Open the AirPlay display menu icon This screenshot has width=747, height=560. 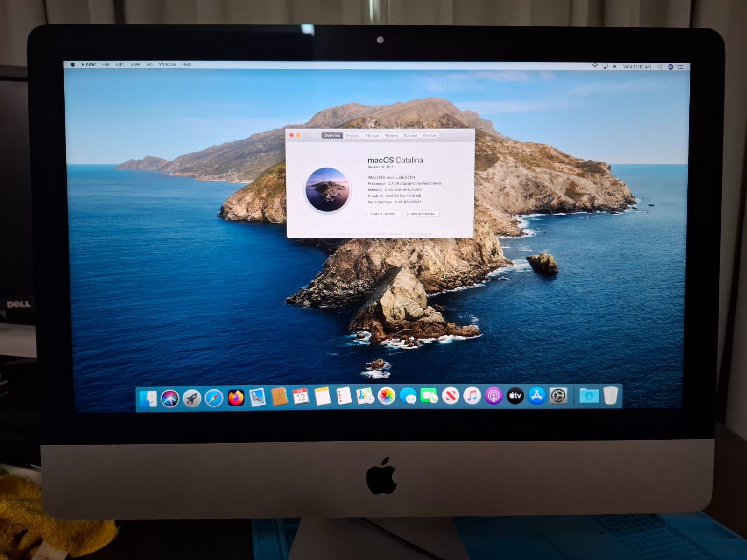pyautogui.click(x=605, y=67)
